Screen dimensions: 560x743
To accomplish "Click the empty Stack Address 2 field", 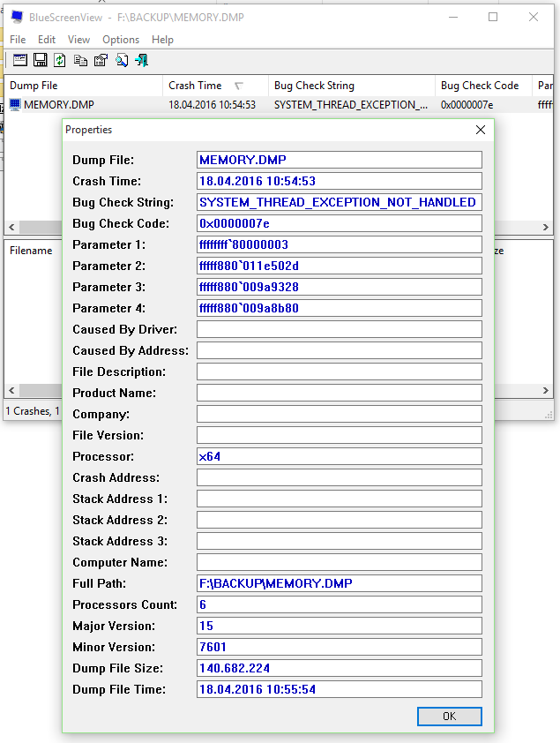I will [x=340, y=520].
